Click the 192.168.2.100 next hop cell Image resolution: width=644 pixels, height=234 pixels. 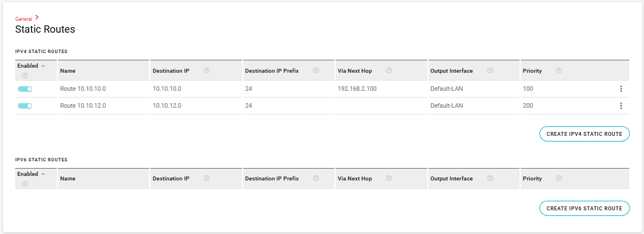pos(357,89)
